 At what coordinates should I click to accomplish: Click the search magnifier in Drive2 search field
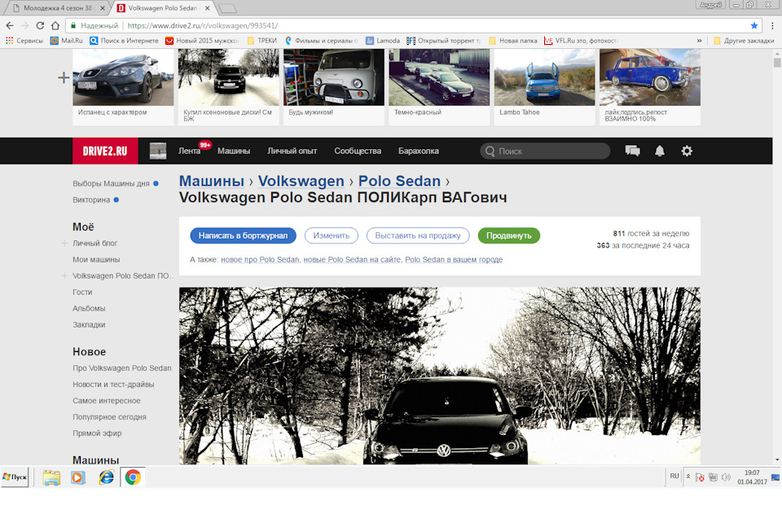point(489,151)
